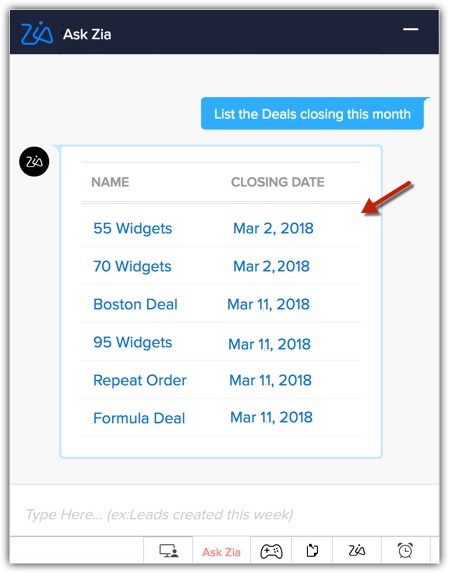Open the 70 Widgets deal
The image size is (449, 573).
(132, 266)
